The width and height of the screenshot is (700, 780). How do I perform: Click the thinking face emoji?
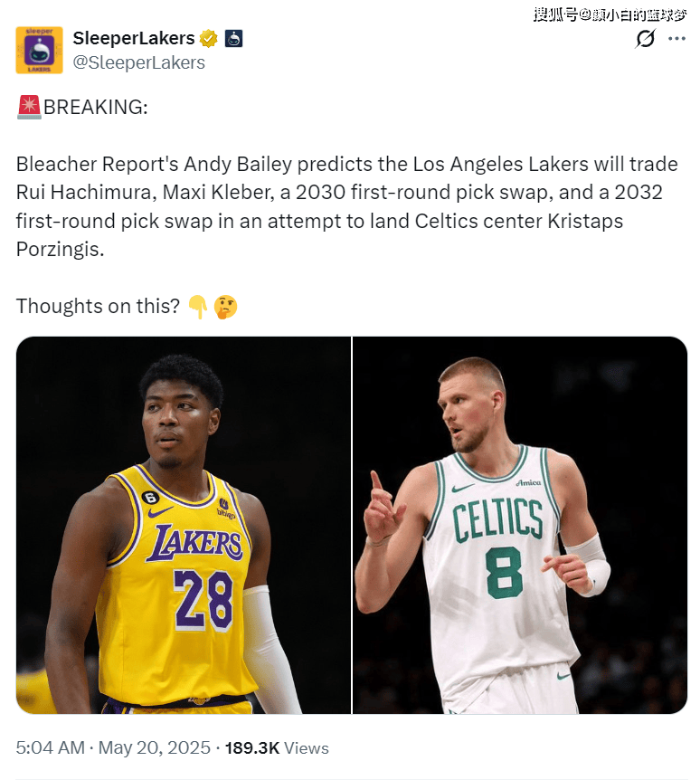point(225,307)
